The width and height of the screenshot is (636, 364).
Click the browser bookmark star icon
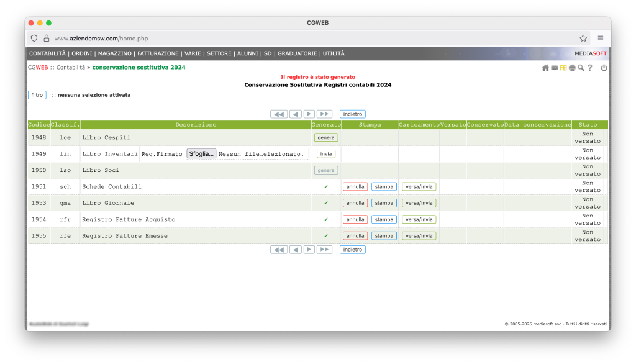pos(583,38)
